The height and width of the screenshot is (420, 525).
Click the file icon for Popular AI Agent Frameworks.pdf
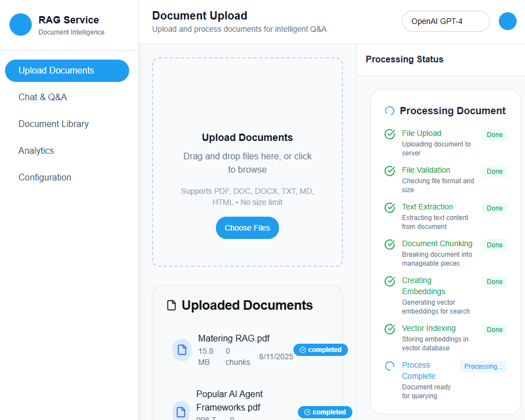click(181, 411)
